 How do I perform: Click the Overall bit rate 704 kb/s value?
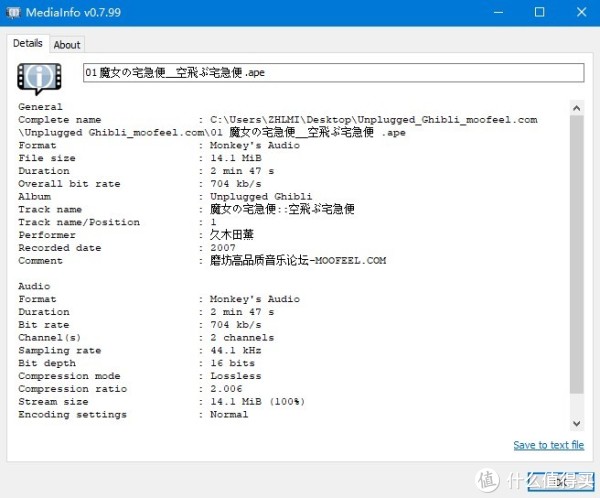click(x=236, y=184)
